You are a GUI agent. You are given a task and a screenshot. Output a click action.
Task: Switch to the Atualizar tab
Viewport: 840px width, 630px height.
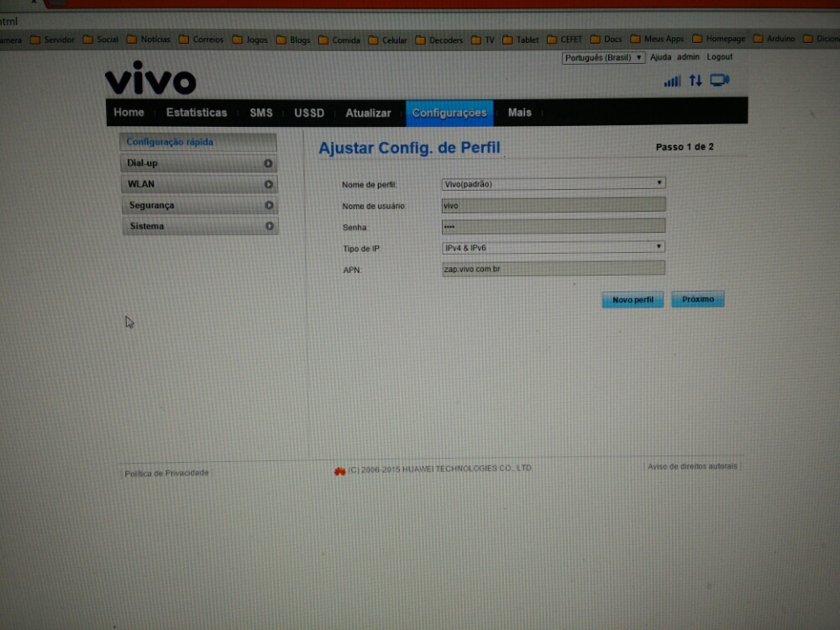(368, 113)
